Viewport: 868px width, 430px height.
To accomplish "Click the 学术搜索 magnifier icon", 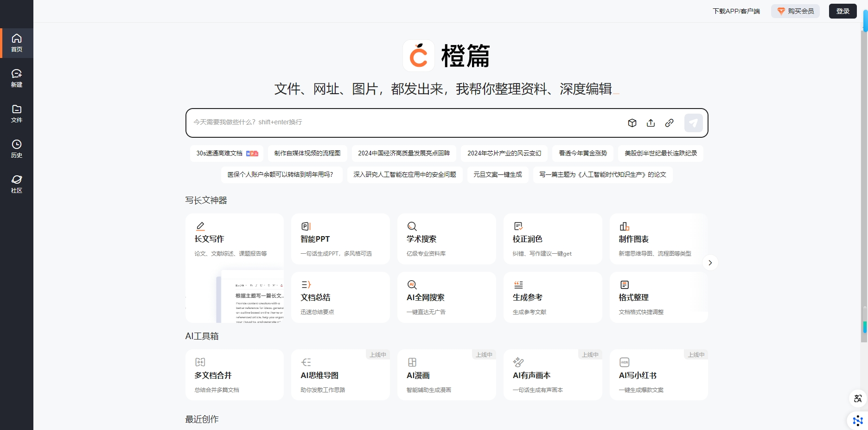I will tap(412, 226).
